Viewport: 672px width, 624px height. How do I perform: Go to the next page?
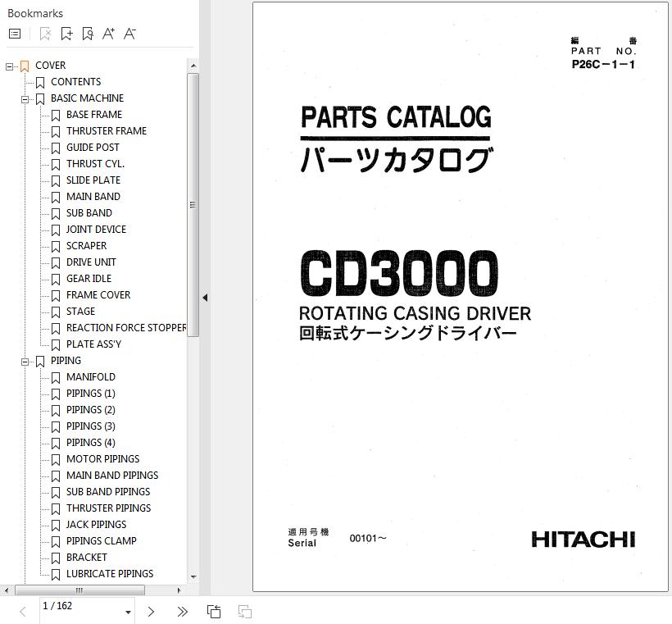(151, 612)
